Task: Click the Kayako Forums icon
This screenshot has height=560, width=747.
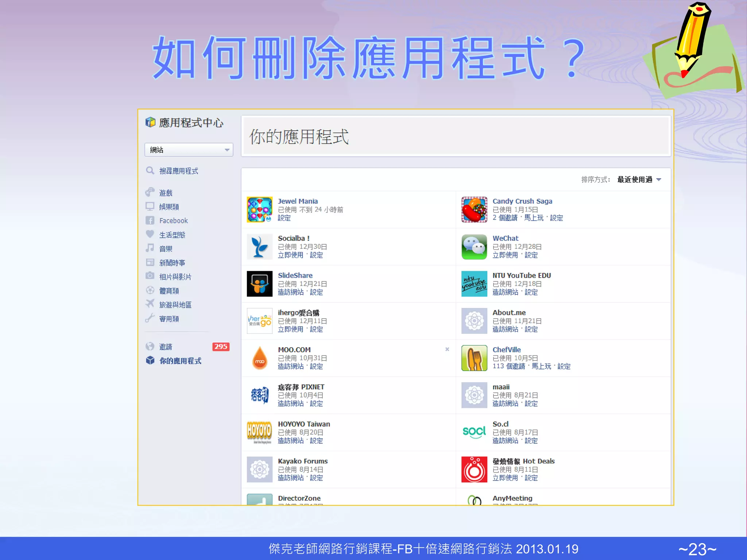Action: coord(259,470)
